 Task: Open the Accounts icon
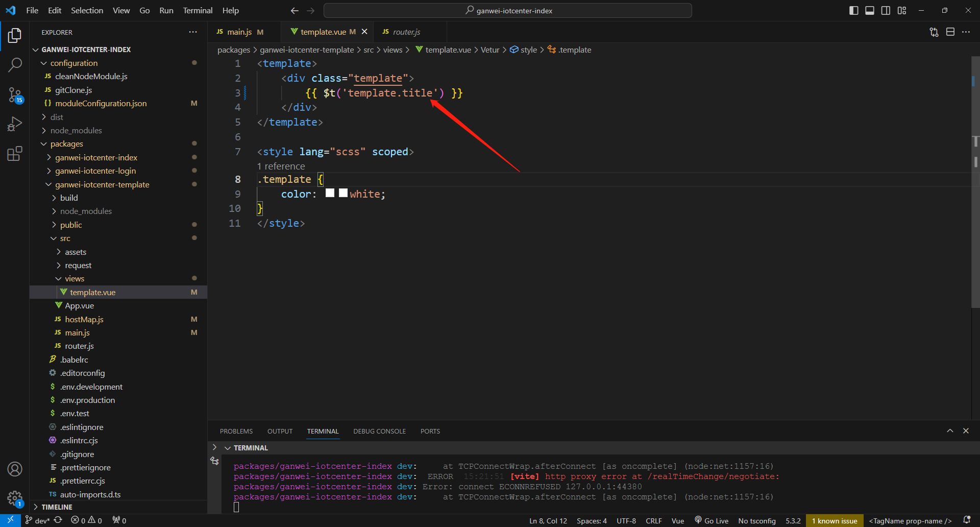click(x=15, y=469)
